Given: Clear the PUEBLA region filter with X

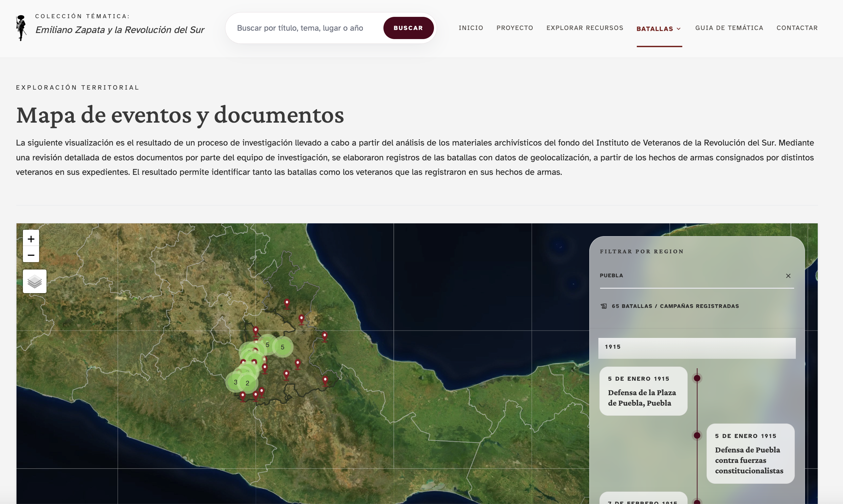Looking at the screenshot, I should [788, 276].
